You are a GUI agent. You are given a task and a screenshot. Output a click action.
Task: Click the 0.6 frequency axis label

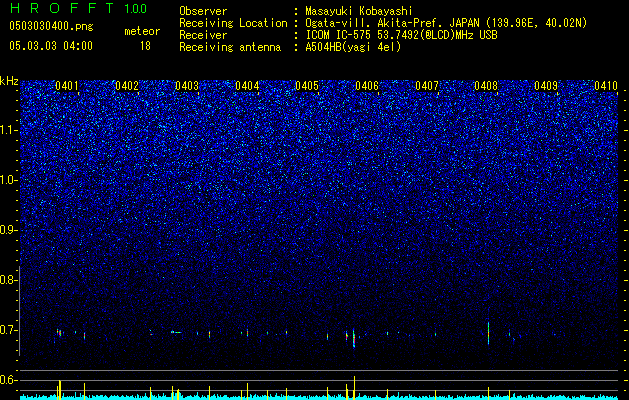(x=8, y=380)
